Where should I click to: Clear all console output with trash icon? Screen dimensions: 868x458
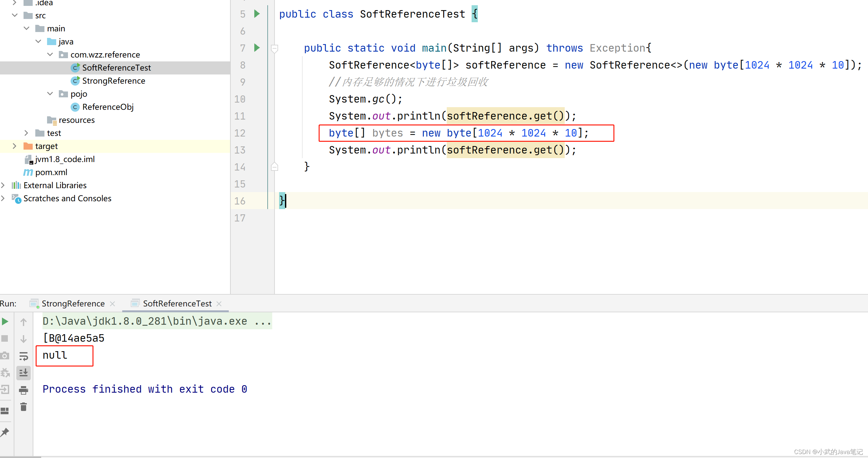tap(23, 406)
